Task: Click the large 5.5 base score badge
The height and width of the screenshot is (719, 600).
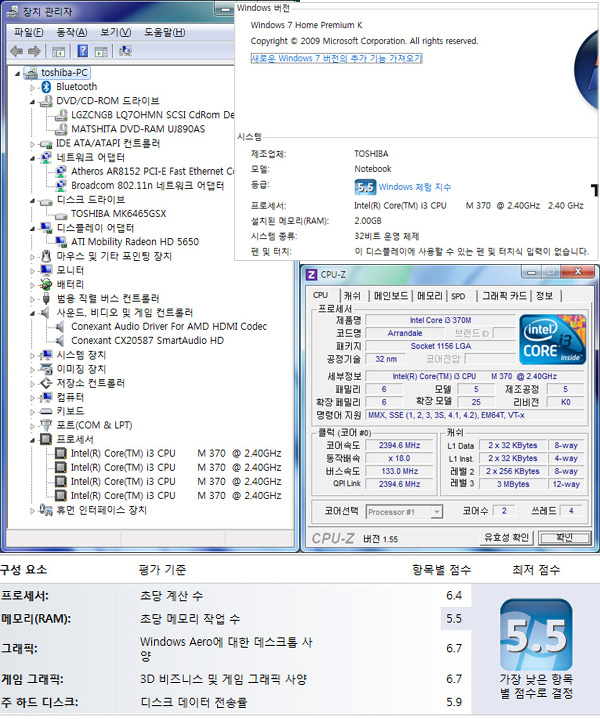Action: [536, 635]
